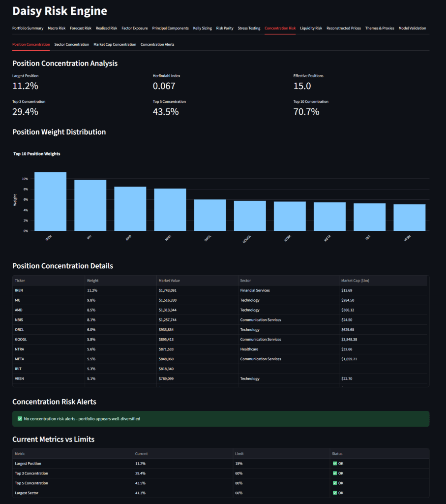Click the Sector column header in details table
Viewport: 446px width, 504px height.
pos(245,281)
